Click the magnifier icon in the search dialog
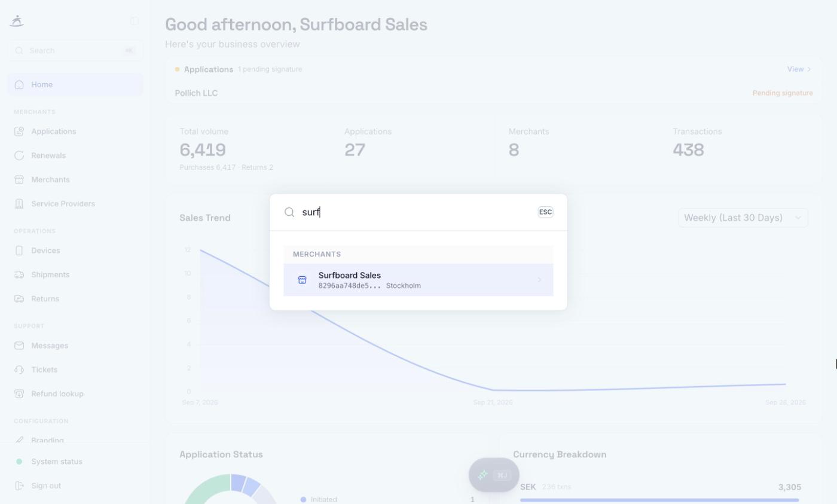This screenshot has height=504, width=837. point(289,212)
